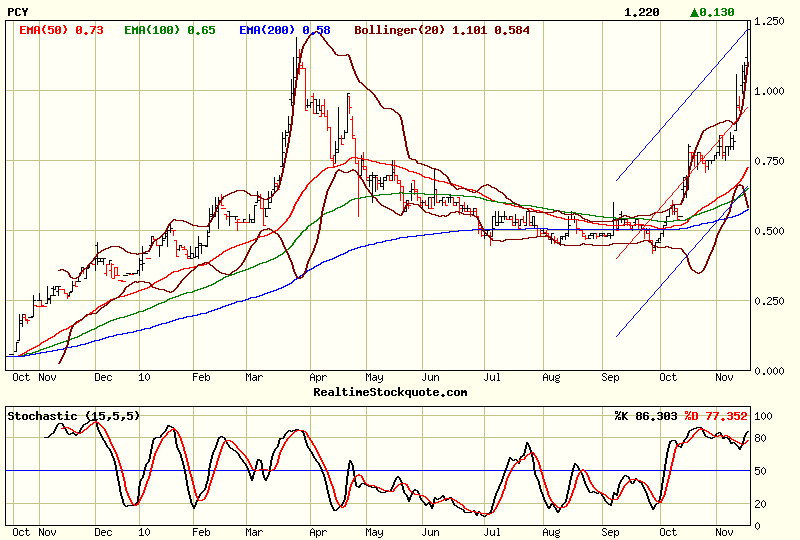
Task: Select the EMA(100) 0.65 legend entry
Action: (170, 30)
